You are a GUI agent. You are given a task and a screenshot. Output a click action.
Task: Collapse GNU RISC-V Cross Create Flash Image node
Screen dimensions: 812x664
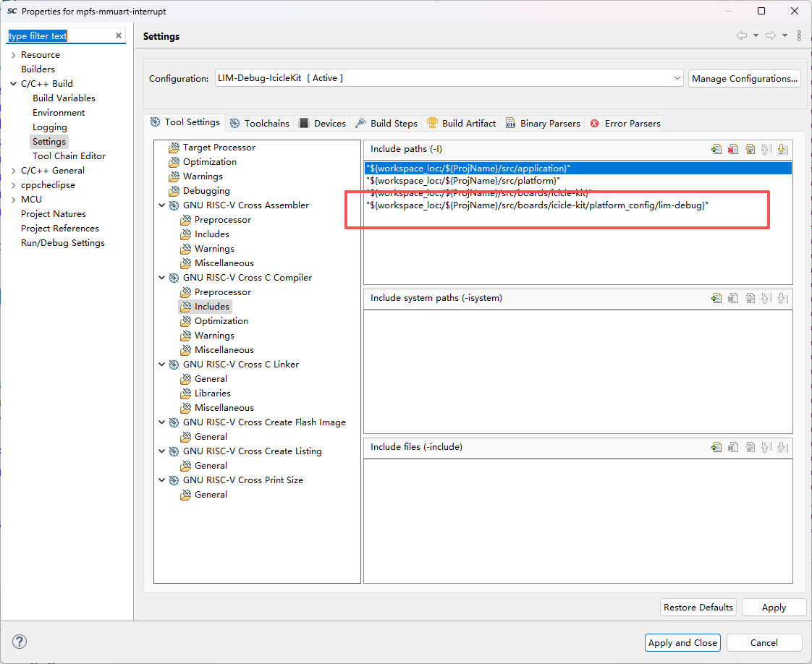[x=161, y=423]
